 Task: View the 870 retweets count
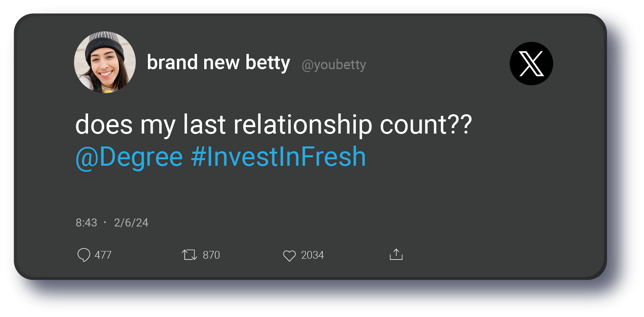[x=211, y=255]
